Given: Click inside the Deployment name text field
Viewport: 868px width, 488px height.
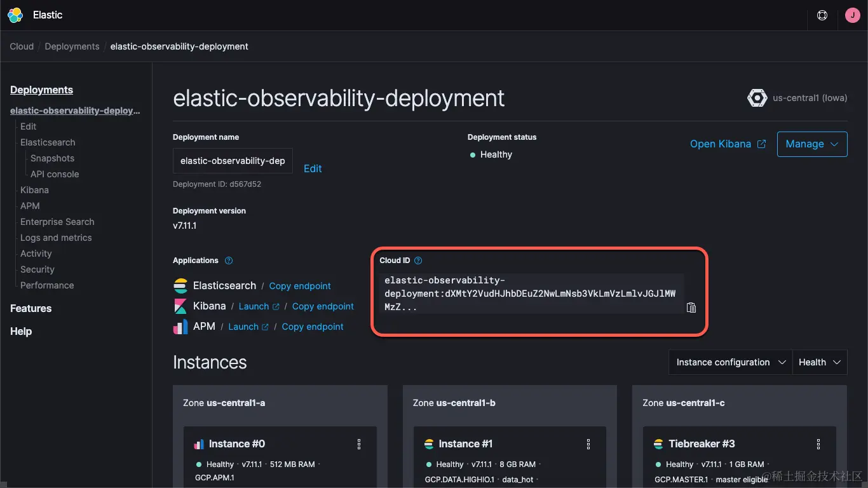Looking at the screenshot, I should tap(233, 161).
